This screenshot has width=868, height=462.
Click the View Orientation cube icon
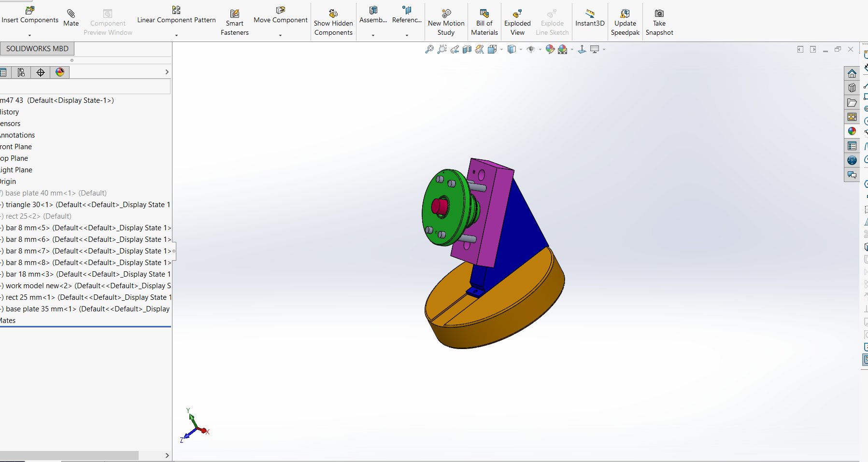pyautogui.click(x=492, y=49)
